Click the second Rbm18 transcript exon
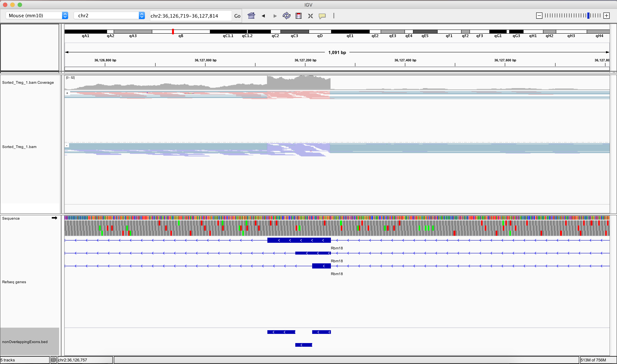 pyautogui.click(x=313, y=253)
